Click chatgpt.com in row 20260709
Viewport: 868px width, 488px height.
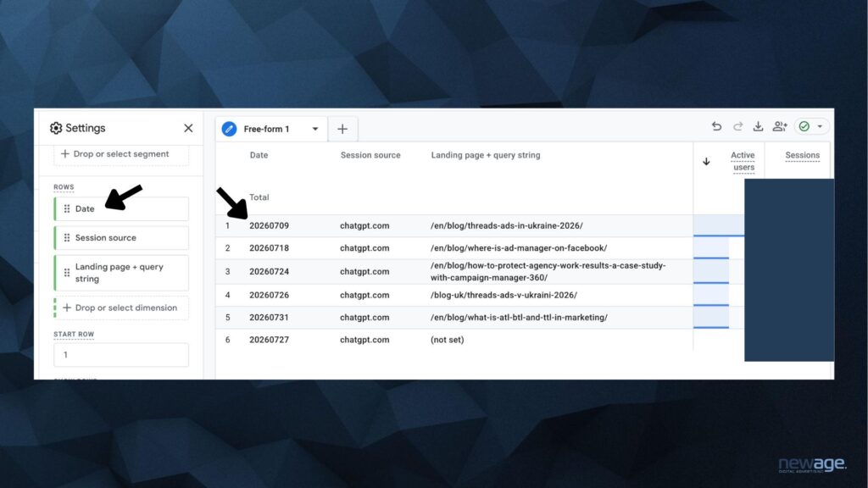[364, 225]
